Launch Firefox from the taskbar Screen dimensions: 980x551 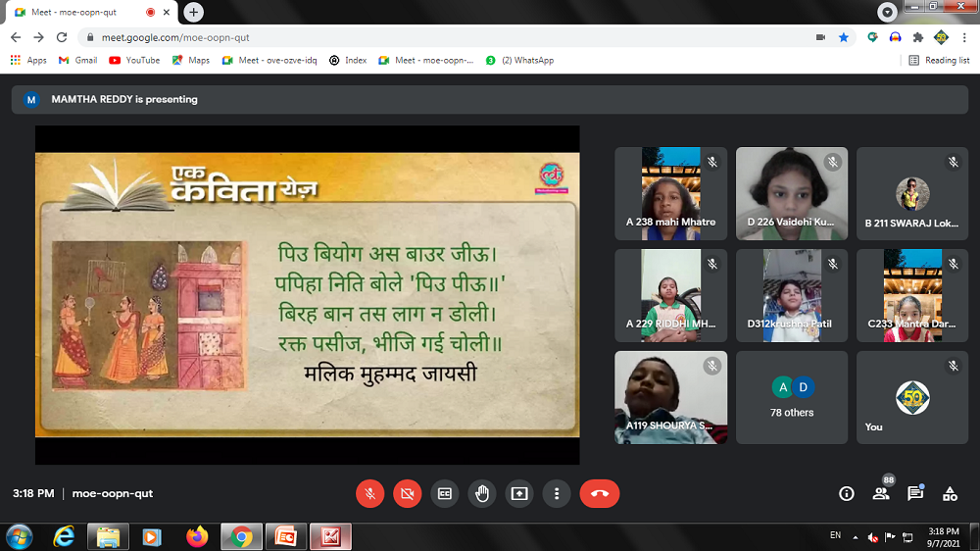[197, 537]
